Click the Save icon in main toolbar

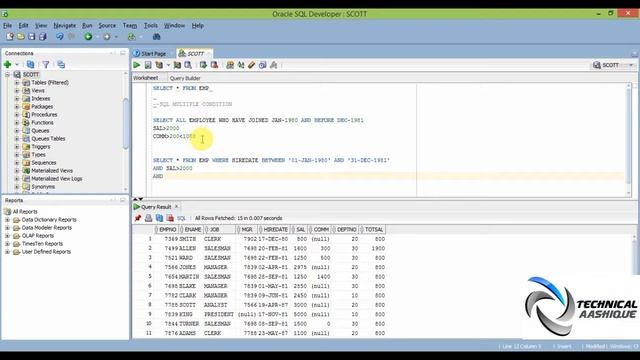pyautogui.click(x=31, y=37)
